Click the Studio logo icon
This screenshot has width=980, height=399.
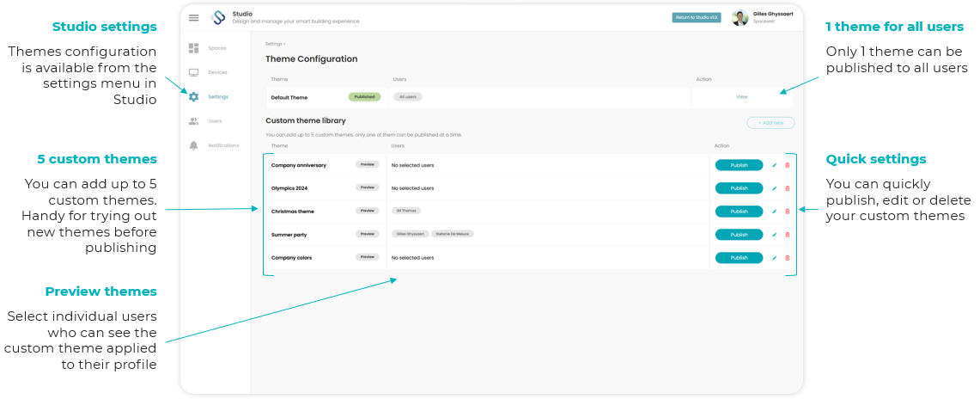click(x=218, y=17)
